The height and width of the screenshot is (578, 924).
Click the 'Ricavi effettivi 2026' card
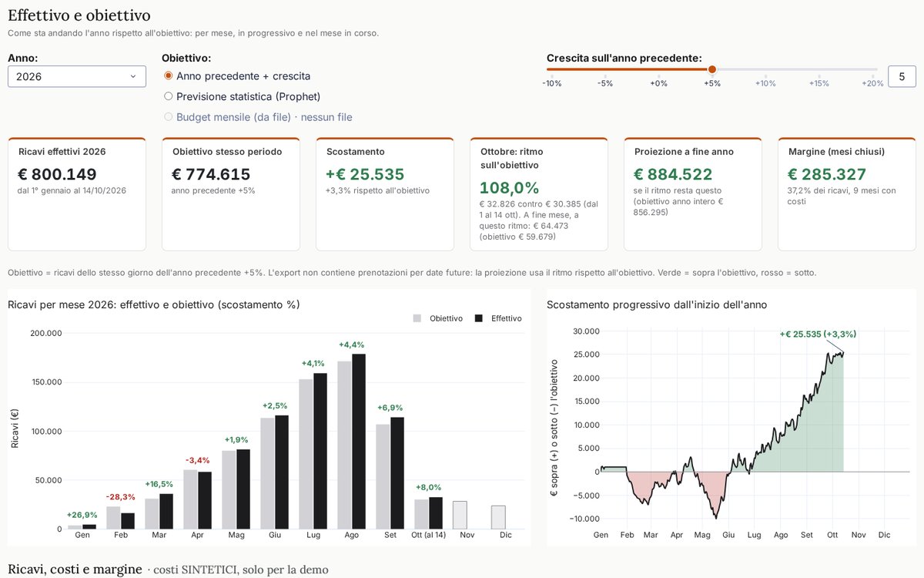point(77,194)
